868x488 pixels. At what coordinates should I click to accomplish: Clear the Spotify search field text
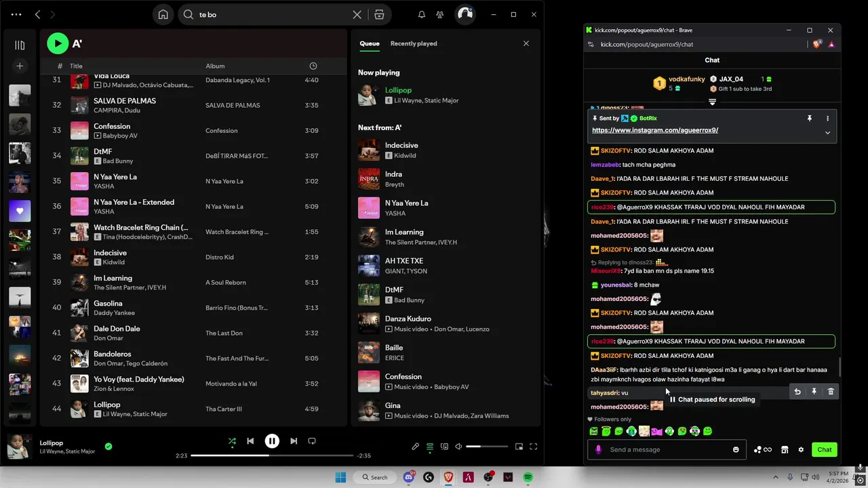357,14
